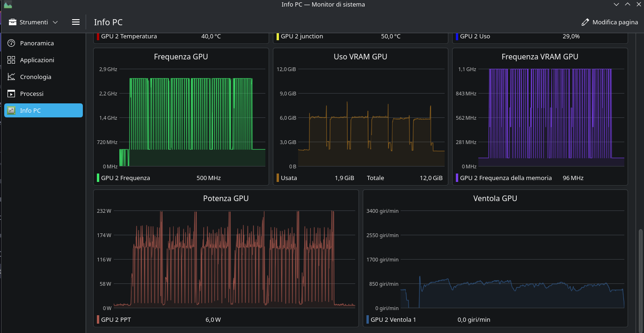This screenshot has width=644, height=333.
Task: Click the purple memory frequency legend swatch
Action: [457, 178]
